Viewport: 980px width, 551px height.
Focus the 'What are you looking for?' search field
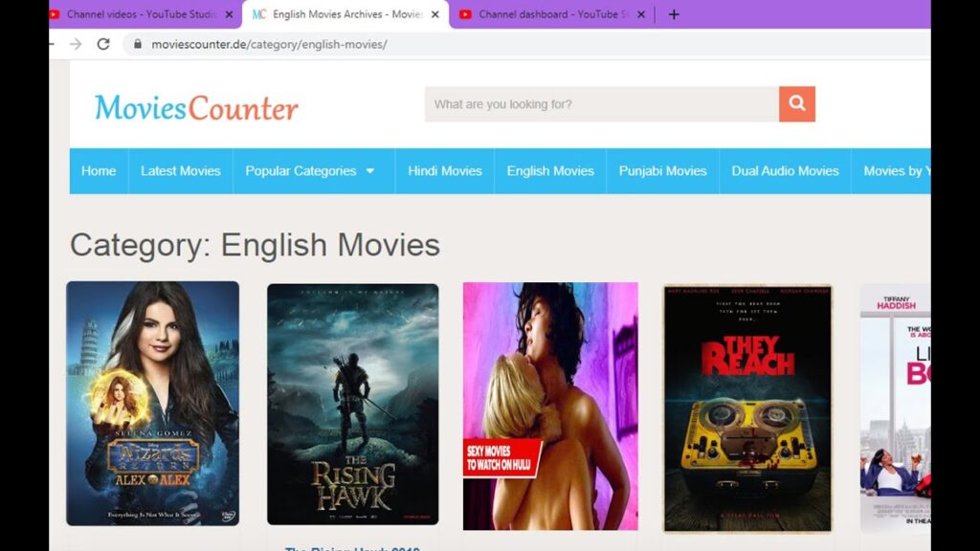[x=602, y=103]
